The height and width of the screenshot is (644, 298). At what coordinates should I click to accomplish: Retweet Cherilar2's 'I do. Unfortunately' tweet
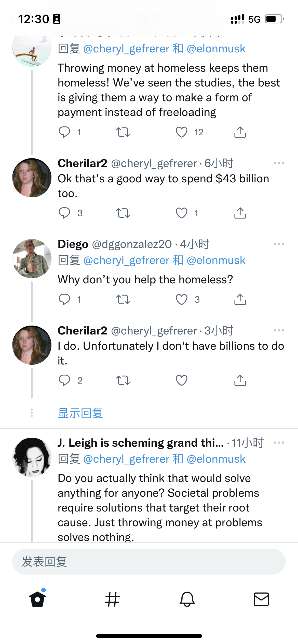click(123, 380)
